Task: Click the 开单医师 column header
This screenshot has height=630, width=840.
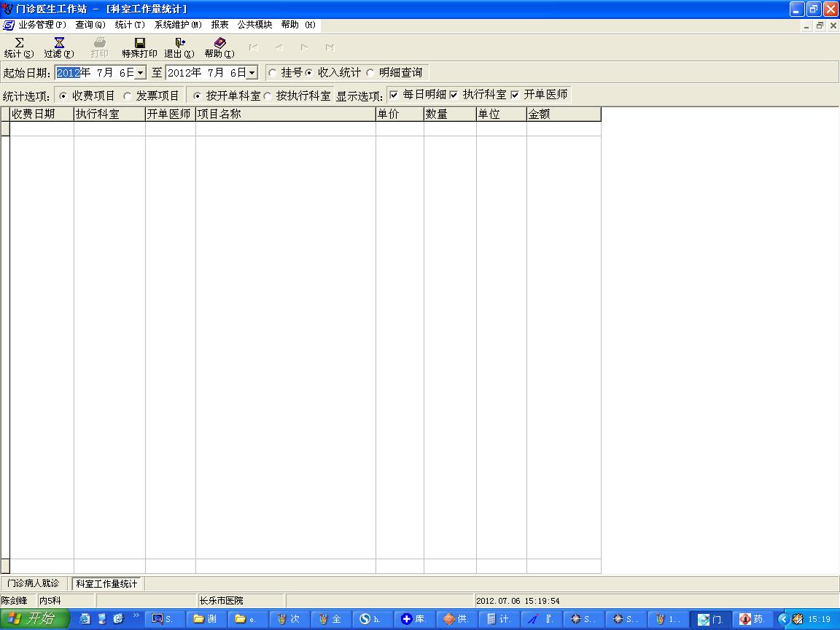Action: point(171,114)
